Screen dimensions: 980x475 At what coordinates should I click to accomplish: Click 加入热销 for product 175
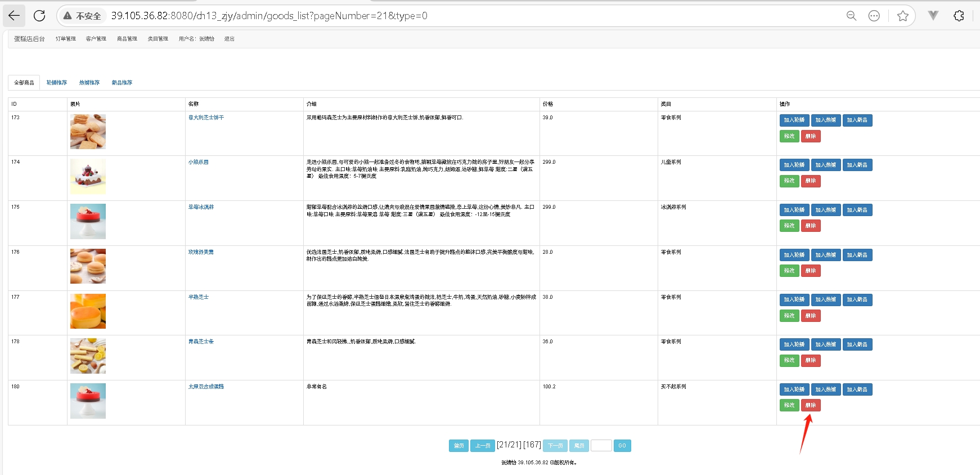click(x=826, y=210)
